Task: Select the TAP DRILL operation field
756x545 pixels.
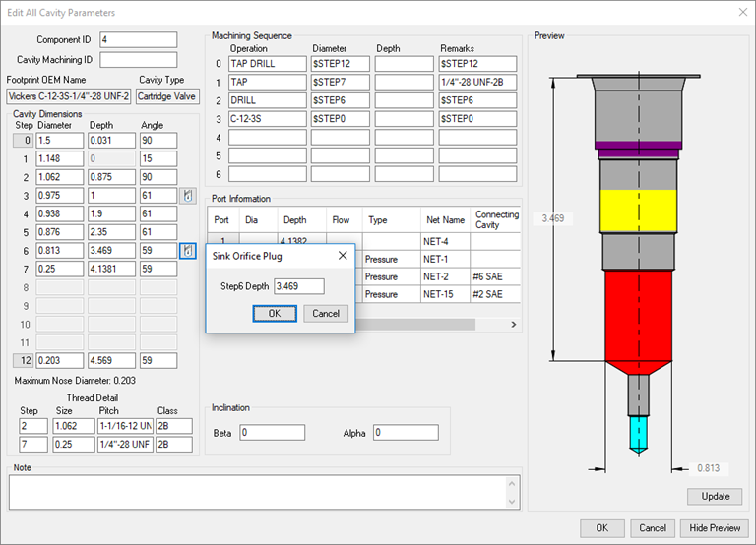Action: (x=267, y=64)
